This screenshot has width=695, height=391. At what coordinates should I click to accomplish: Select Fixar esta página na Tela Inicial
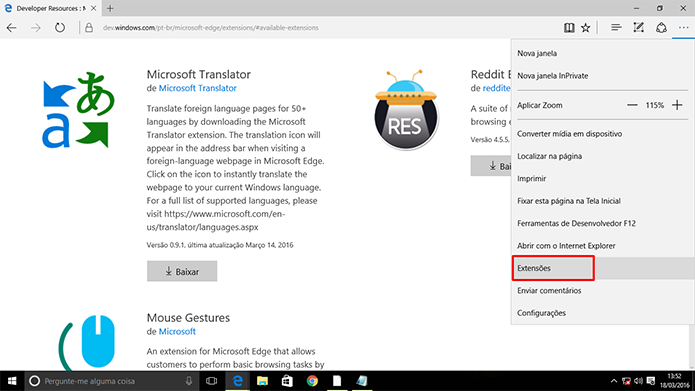(x=603, y=201)
